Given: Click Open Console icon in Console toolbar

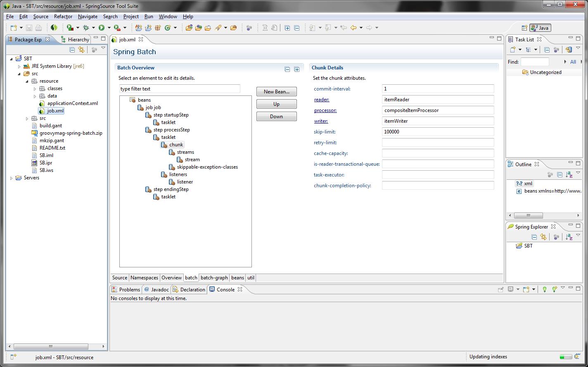Looking at the screenshot, I should point(526,289).
